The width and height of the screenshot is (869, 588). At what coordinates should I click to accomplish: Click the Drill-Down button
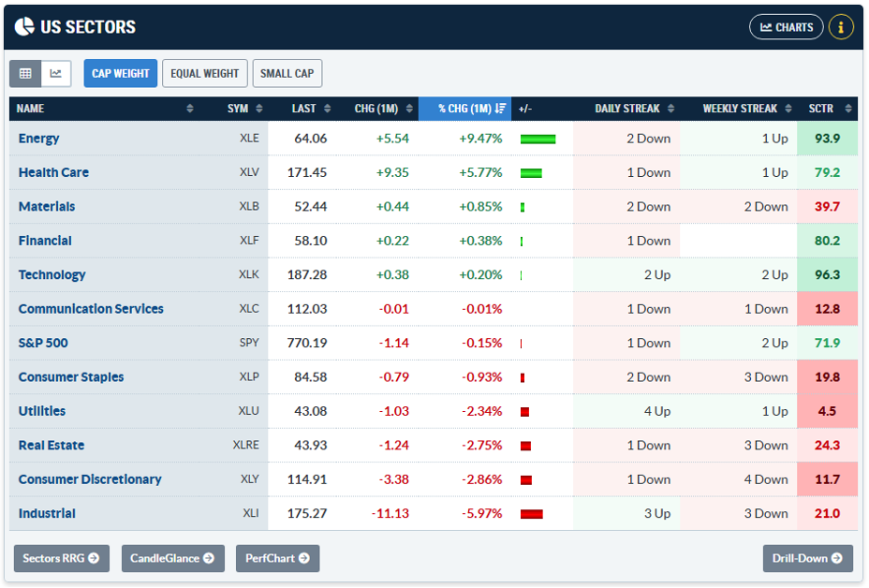[807, 558]
